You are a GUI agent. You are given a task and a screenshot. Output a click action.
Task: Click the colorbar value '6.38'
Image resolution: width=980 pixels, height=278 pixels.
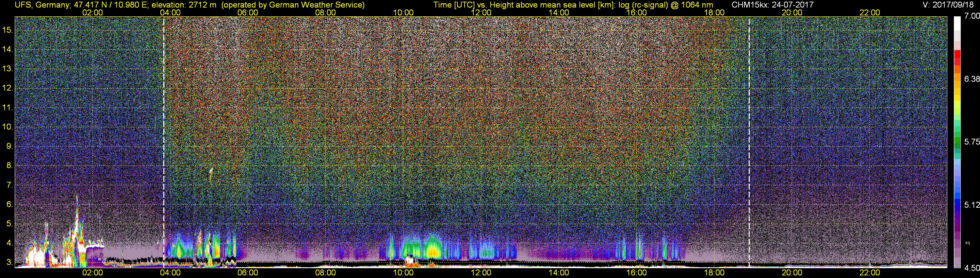[x=972, y=79]
